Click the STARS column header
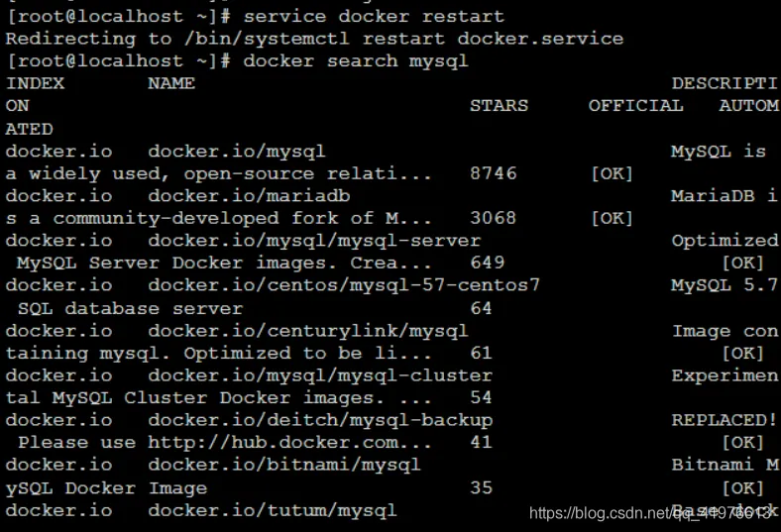This screenshot has width=781, height=532. tap(500, 105)
